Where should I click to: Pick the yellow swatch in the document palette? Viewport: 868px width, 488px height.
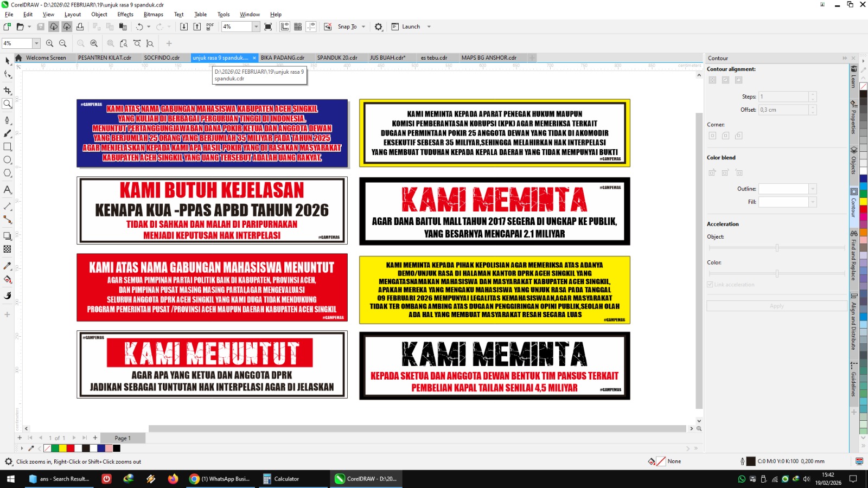coord(62,448)
